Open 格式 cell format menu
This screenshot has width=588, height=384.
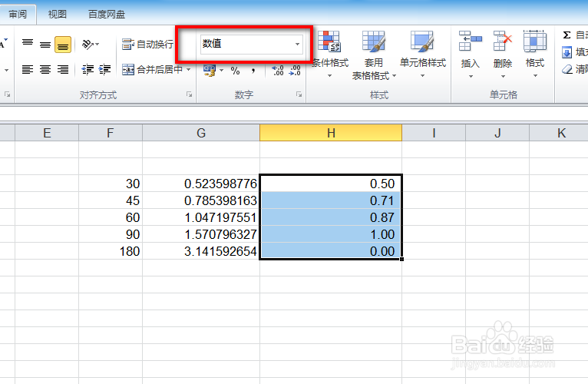[535, 55]
